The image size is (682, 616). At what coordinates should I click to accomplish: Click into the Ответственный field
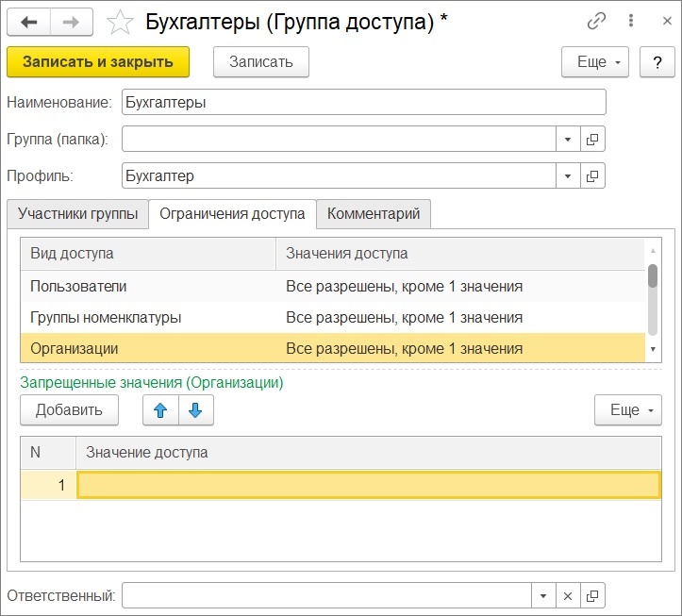(326, 595)
